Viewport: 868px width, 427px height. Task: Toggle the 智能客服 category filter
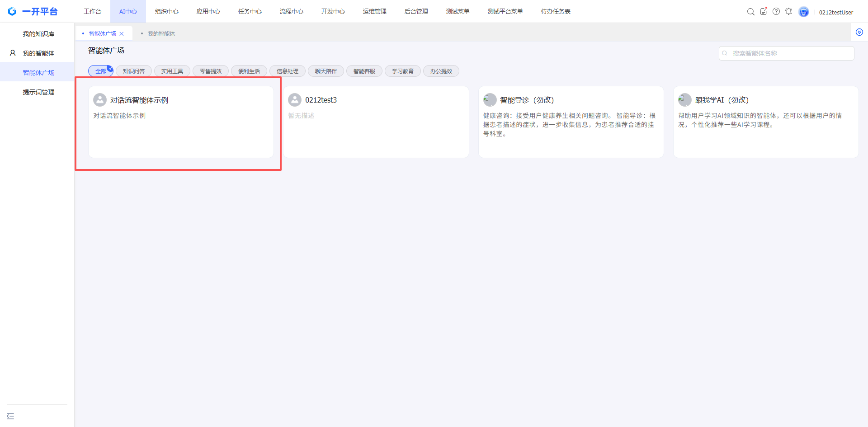click(364, 71)
